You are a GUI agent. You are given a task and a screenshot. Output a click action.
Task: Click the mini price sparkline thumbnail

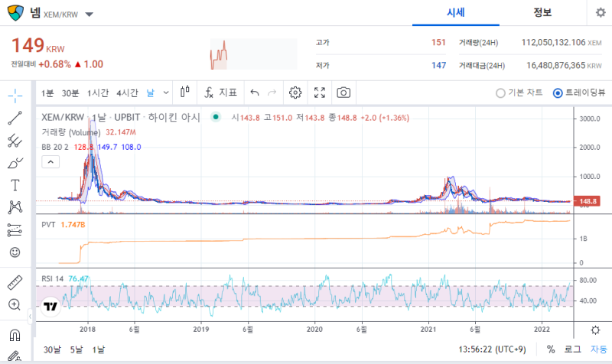[x=254, y=54]
